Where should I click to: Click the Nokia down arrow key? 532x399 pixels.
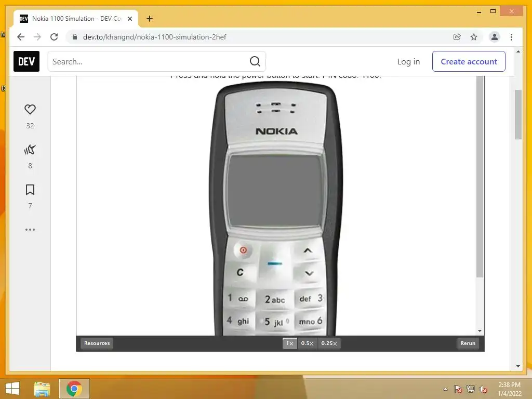[x=309, y=273]
